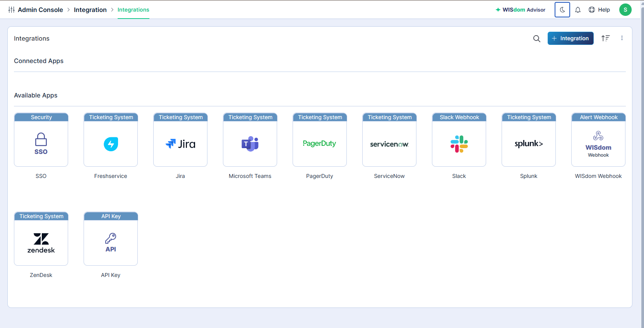Open the Freshservice integration card
The height and width of the screenshot is (328, 644).
tap(111, 140)
